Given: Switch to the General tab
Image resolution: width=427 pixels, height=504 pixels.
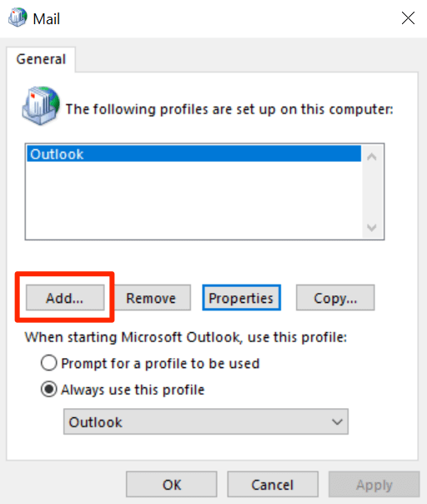Looking at the screenshot, I should click(41, 59).
